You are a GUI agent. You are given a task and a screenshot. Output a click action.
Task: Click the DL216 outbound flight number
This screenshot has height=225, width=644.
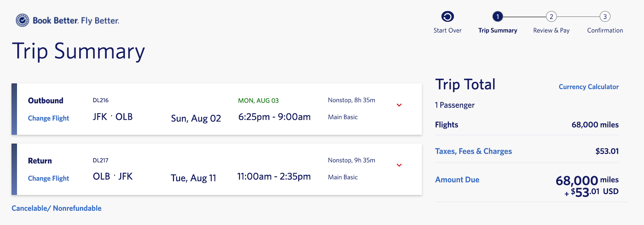coord(101,100)
